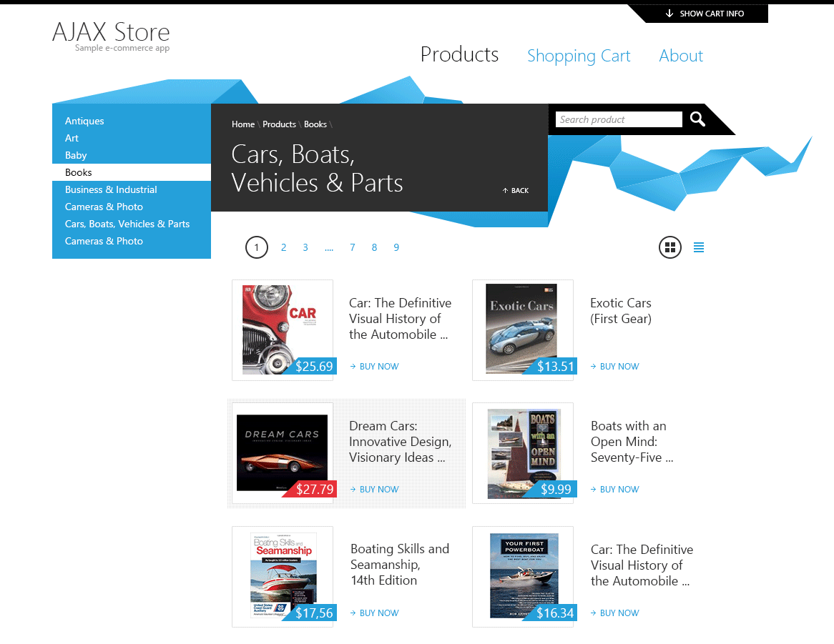Screen dimensions: 834x644
Task: Switch to list view layout
Action: pos(699,247)
